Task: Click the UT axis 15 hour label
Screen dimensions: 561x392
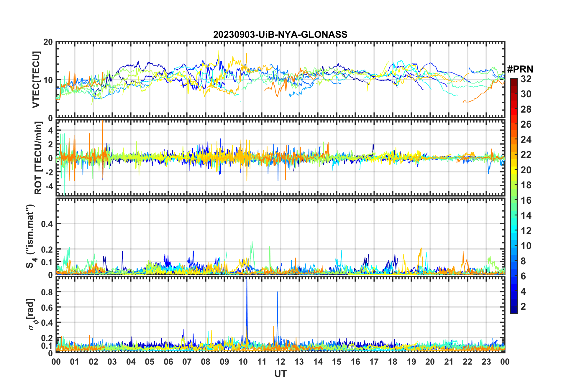Action: pos(337,362)
